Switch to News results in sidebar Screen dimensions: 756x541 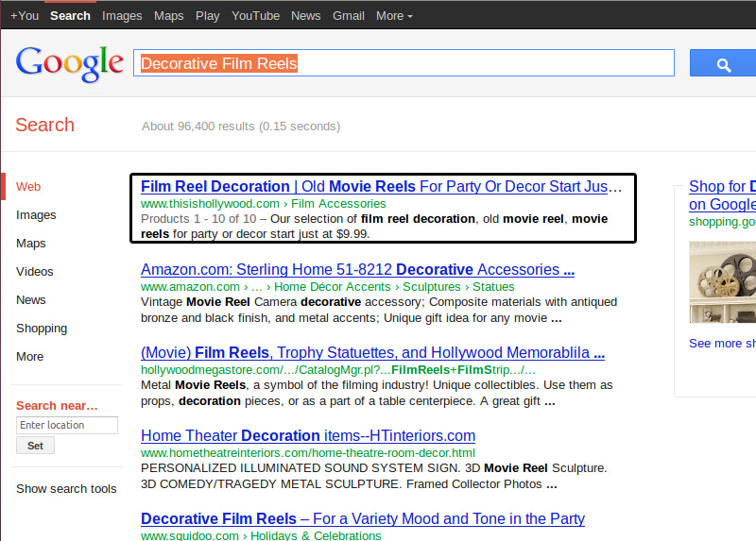[31, 300]
